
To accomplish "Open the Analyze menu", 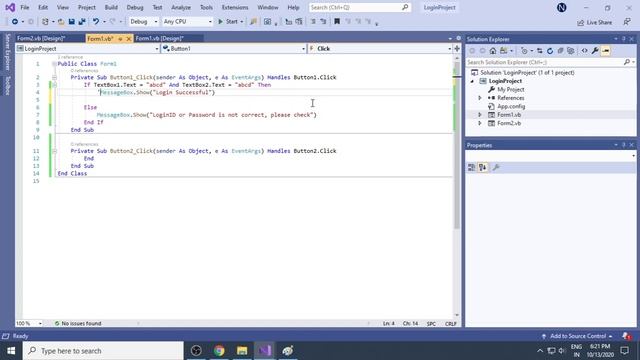I will [181, 7].
